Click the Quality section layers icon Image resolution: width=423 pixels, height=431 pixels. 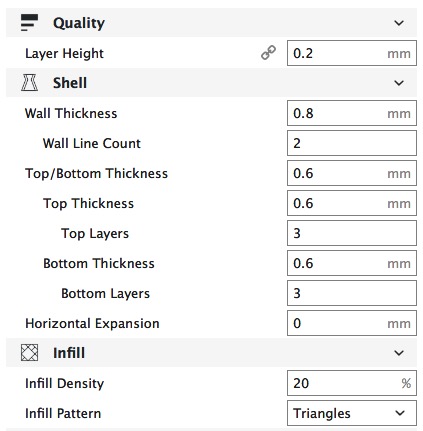tap(29, 23)
